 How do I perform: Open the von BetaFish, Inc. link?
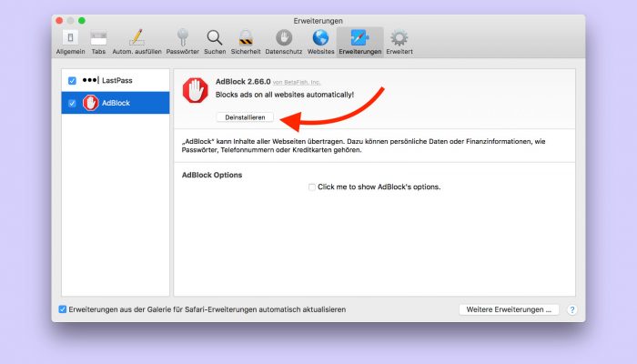pyautogui.click(x=296, y=82)
